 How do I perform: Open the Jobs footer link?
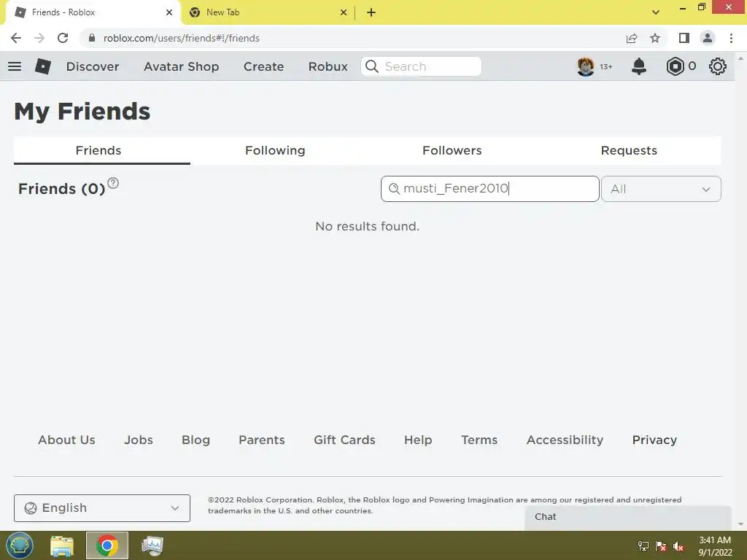pyautogui.click(x=139, y=440)
